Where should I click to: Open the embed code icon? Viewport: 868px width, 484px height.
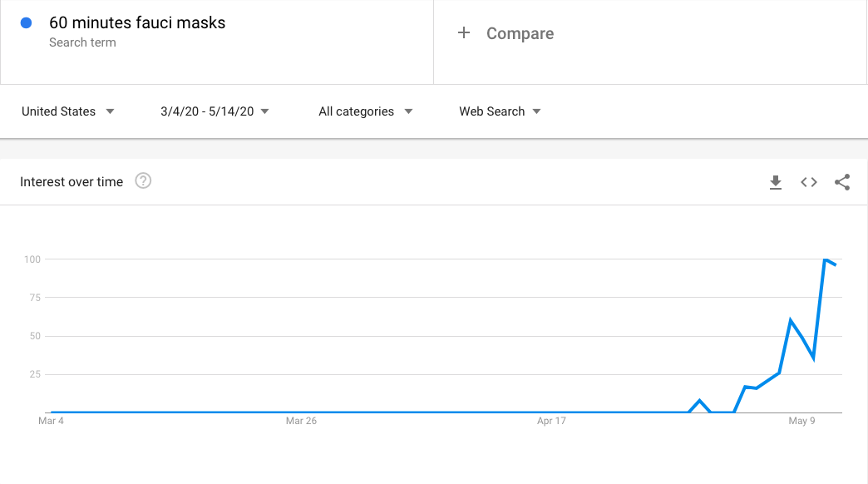809,182
